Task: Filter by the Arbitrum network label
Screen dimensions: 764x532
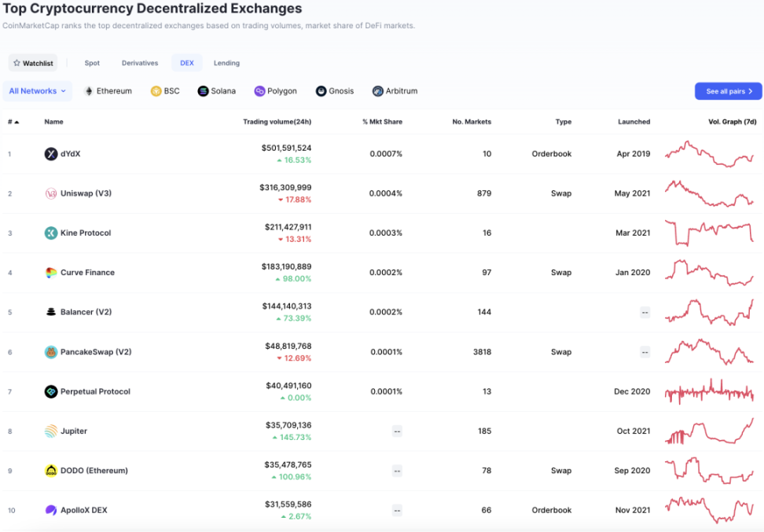Action: point(402,91)
